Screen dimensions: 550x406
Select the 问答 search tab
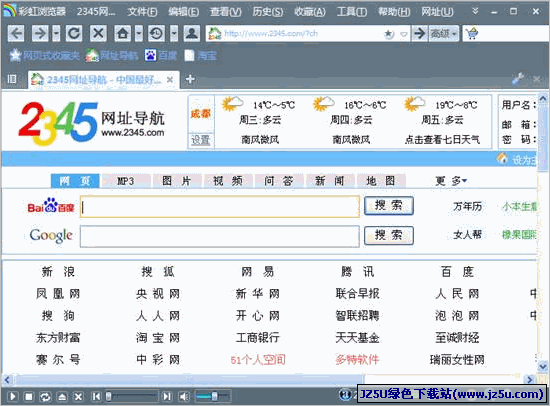pos(279,181)
